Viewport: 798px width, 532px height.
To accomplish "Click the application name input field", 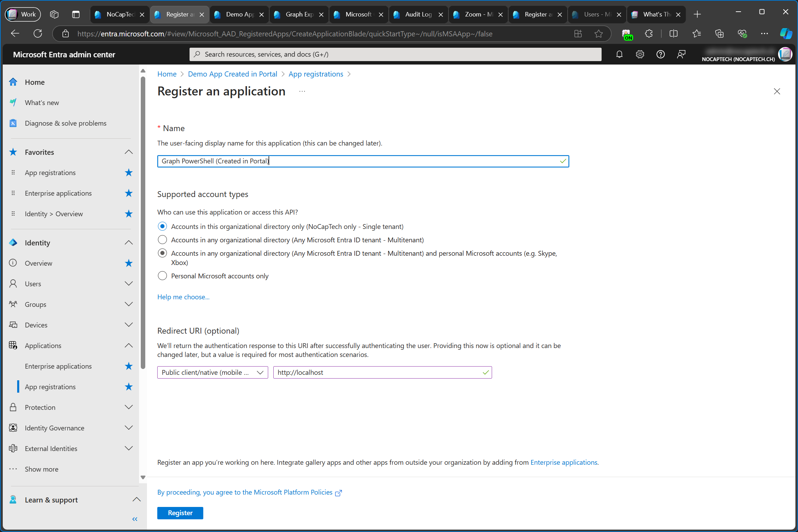I will (363, 161).
